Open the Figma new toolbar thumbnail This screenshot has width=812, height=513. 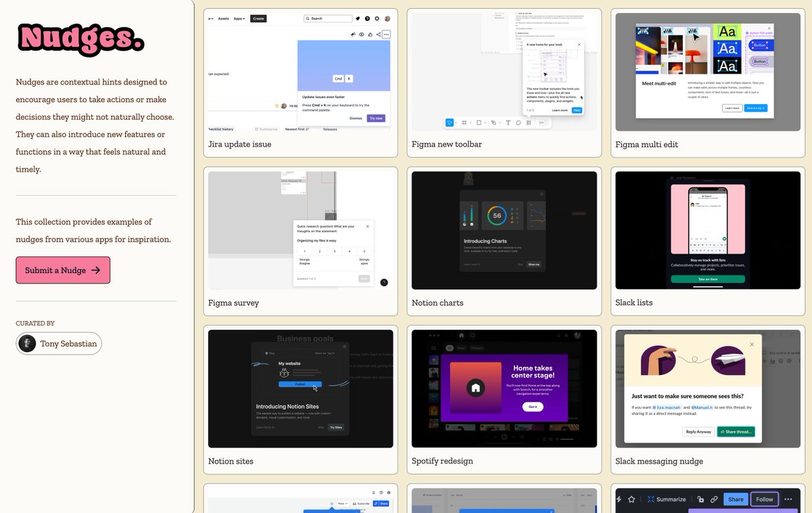pos(504,72)
